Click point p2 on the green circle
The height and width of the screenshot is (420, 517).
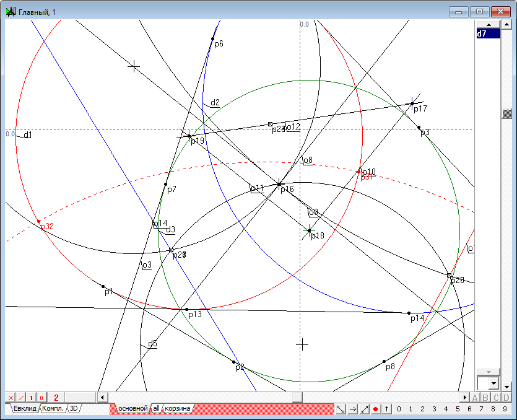tap(233, 362)
